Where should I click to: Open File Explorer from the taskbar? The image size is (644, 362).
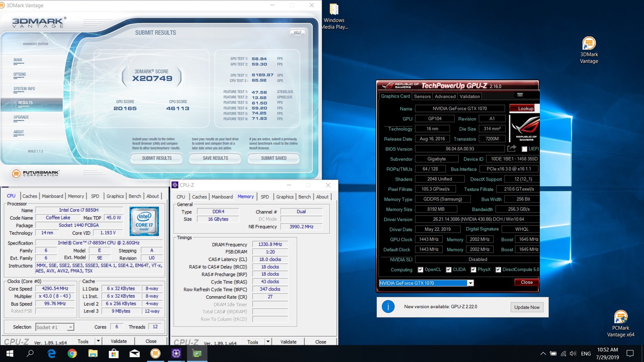point(93,353)
